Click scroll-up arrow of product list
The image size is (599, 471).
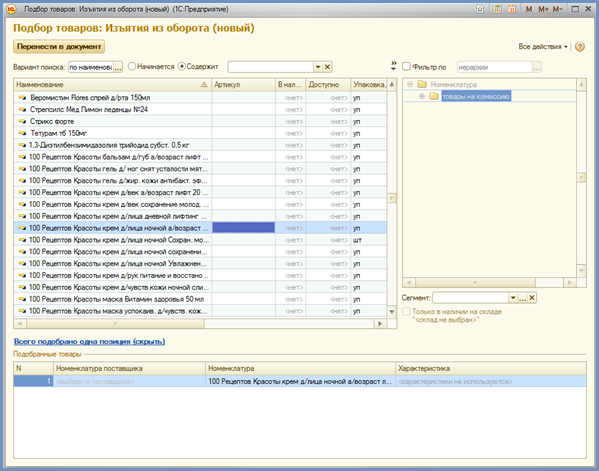point(392,84)
